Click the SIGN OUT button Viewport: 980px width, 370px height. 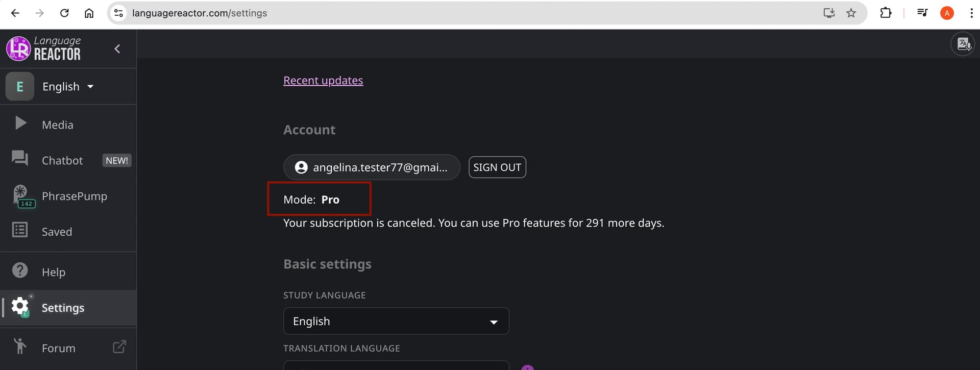click(497, 167)
